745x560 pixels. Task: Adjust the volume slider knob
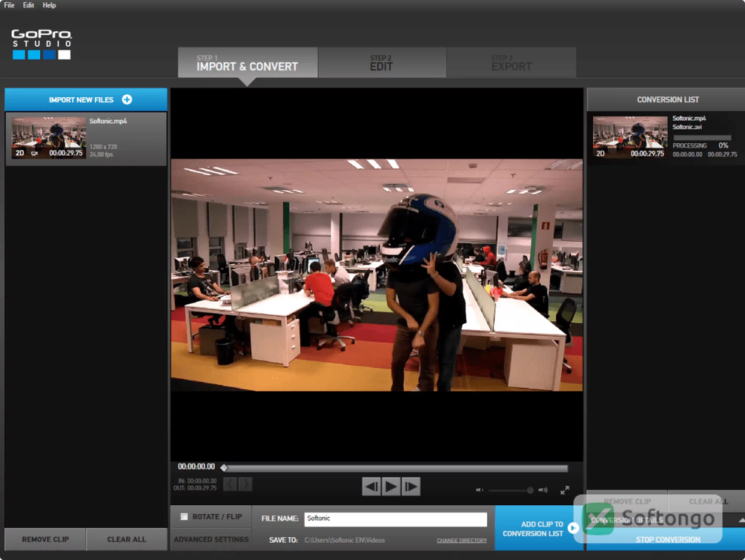530,490
